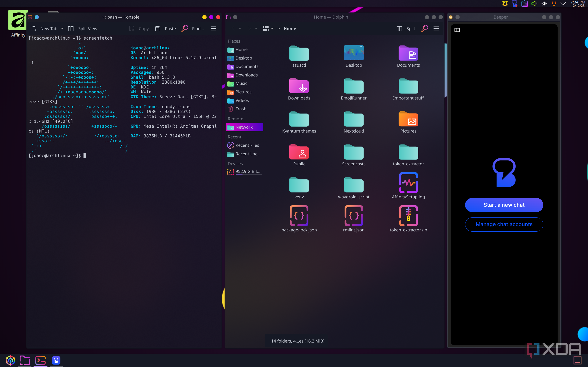This screenshot has width=588, height=367.
Task: Click the Paste toolbar icon in Konsole
Action: click(x=158, y=29)
